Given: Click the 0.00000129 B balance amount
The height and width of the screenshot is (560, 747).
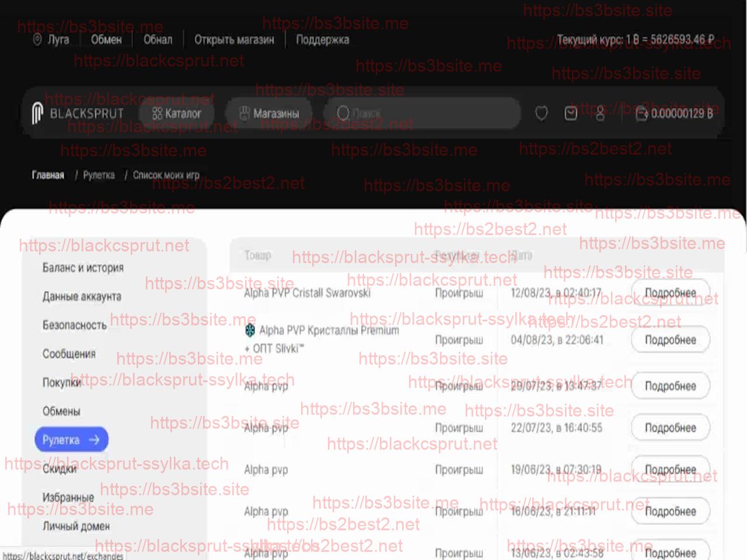Looking at the screenshot, I should pyautogui.click(x=682, y=113).
